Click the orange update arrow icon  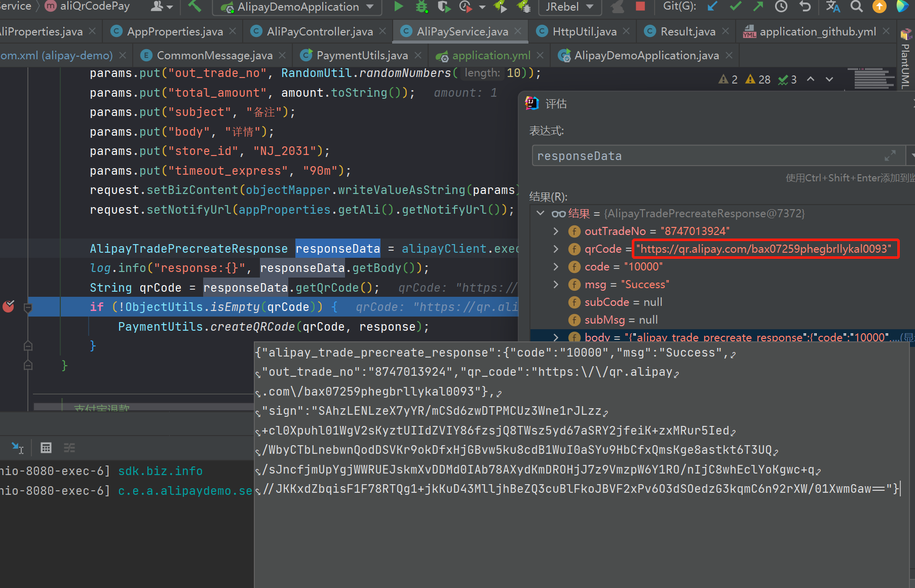click(880, 6)
